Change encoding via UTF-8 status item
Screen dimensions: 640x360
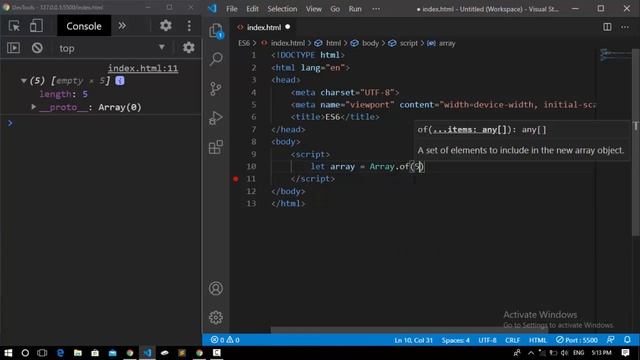tap(487, 340)
